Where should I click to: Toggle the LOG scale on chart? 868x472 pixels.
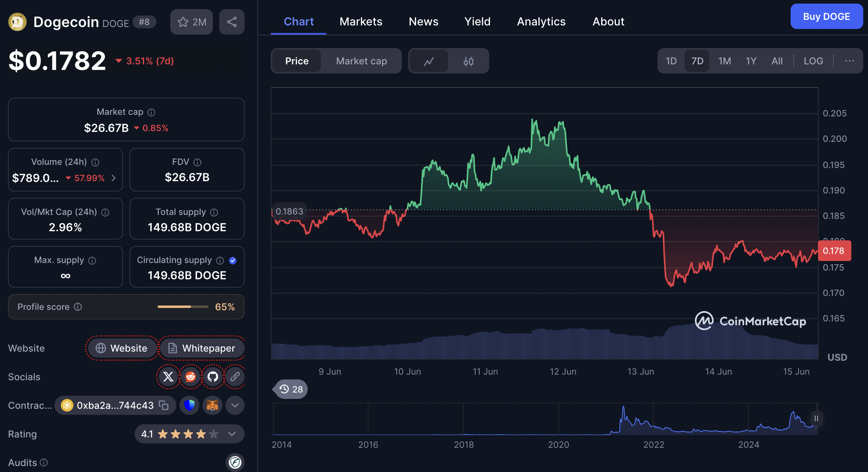point(813,61)
